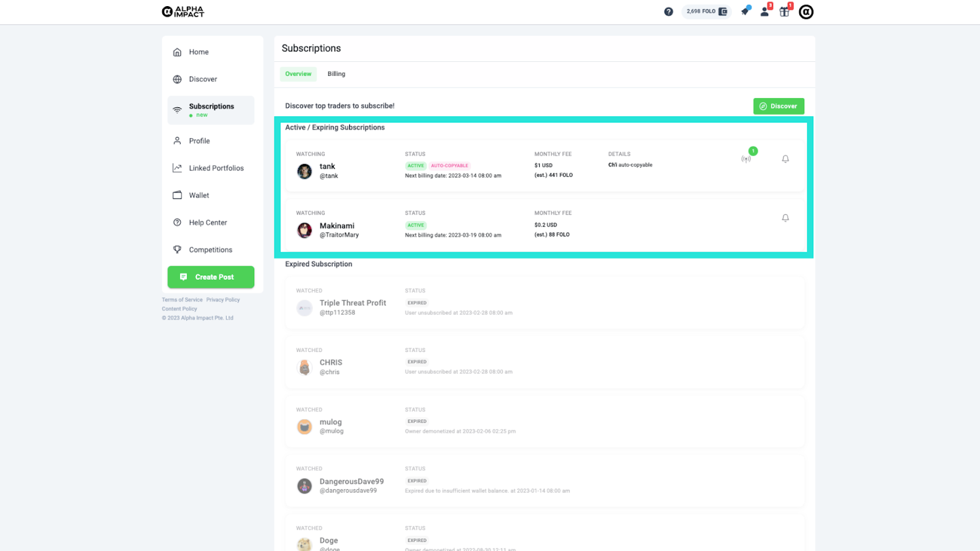Click the Create Post button
The image size is (980, 551).
(211, 277)
